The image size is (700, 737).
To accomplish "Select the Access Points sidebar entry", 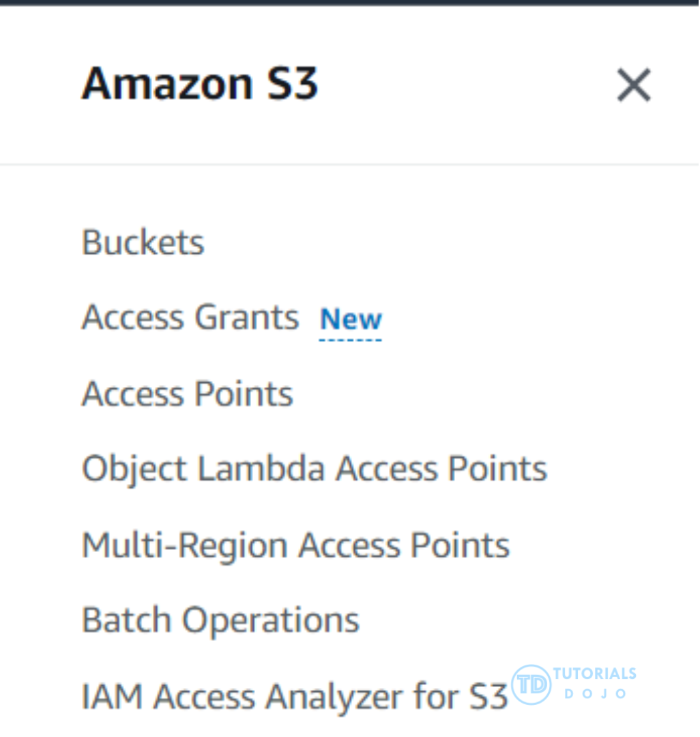I will coord(187,394).
